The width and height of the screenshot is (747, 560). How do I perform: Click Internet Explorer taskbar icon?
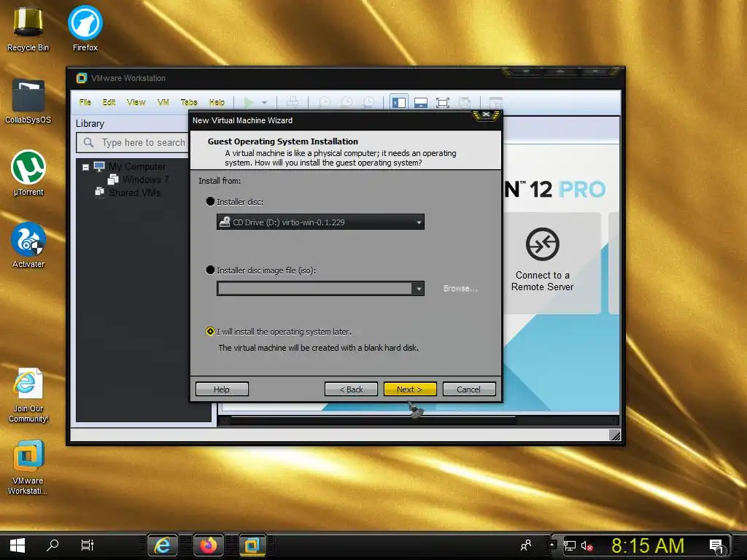point(163,545)
